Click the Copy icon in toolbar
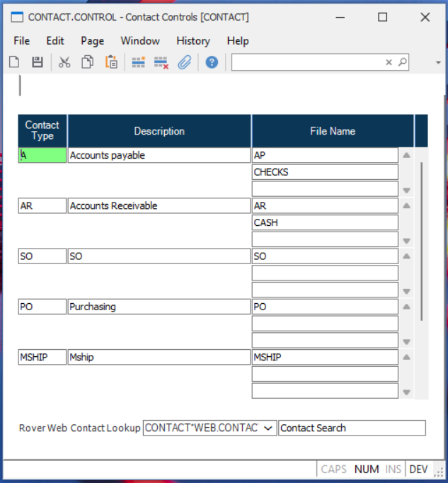 coord(87,62)
